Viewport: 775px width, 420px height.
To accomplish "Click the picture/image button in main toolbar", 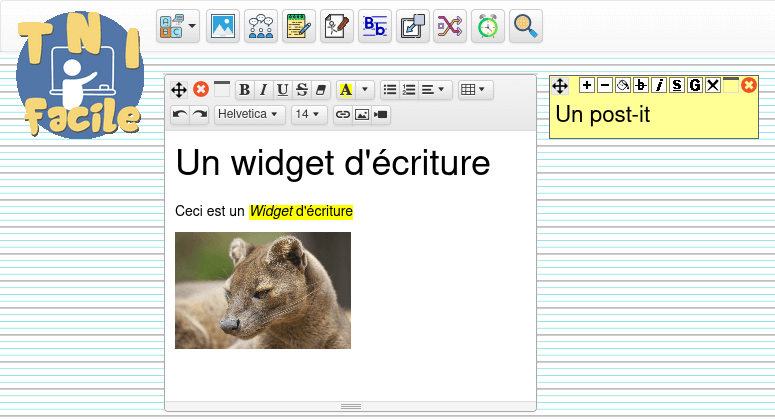I will 223,26.
